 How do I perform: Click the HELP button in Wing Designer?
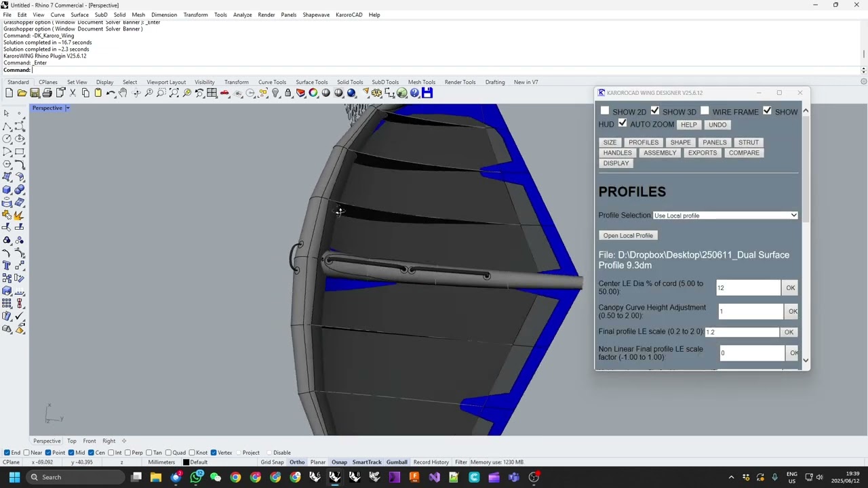click(x=689, y=125)
